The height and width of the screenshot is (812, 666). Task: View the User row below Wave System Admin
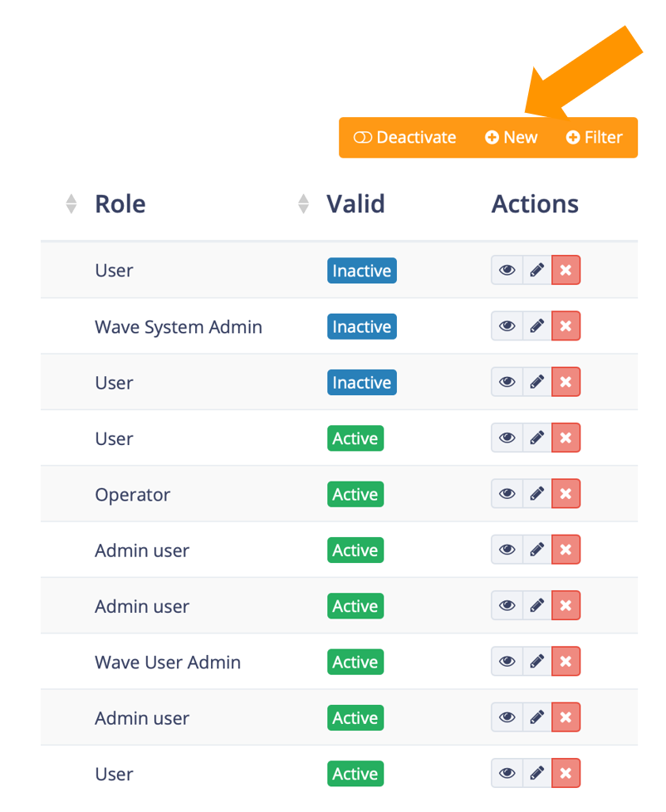[507, 382]
